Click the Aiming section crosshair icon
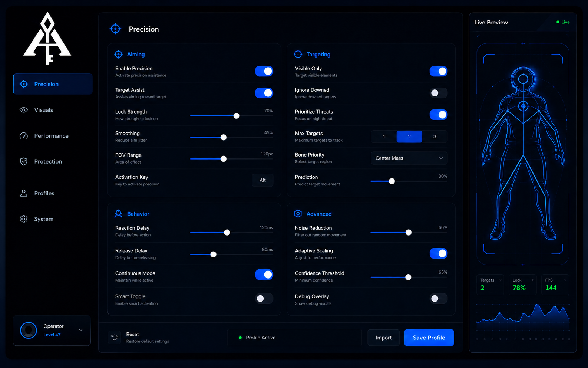 (x=118, y=54)
